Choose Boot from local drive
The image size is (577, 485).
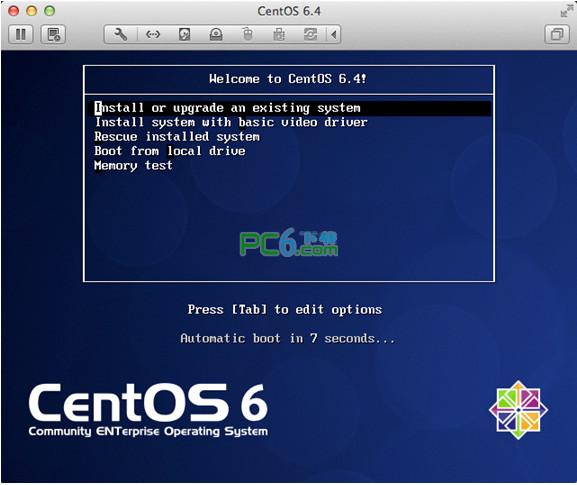click(x=170, y=151)
